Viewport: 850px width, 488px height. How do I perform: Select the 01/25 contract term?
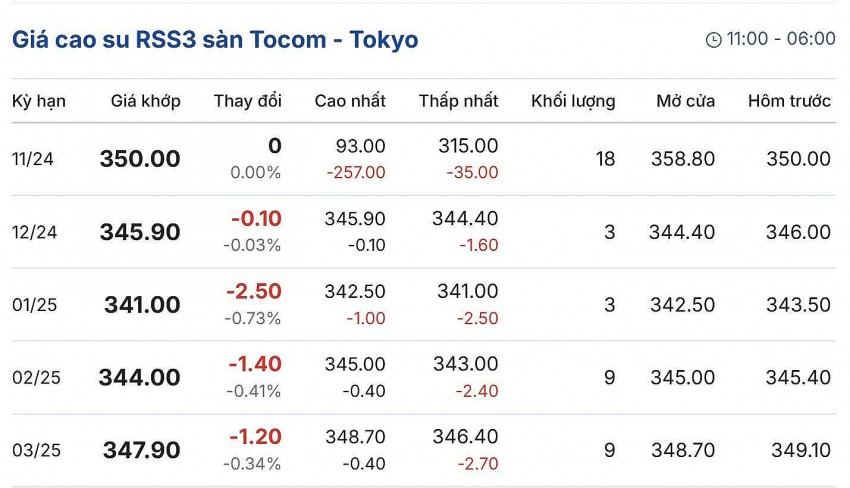point(34,305)
